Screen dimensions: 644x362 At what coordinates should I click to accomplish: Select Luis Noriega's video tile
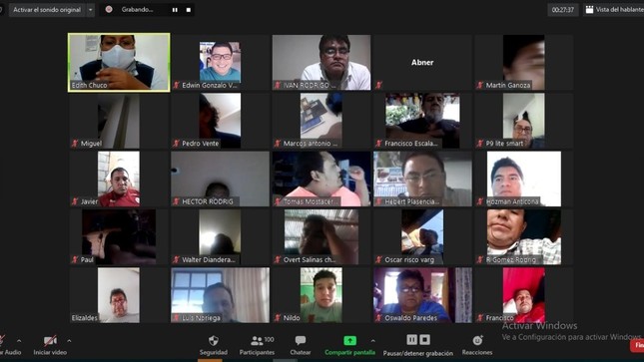coord(220,295)
